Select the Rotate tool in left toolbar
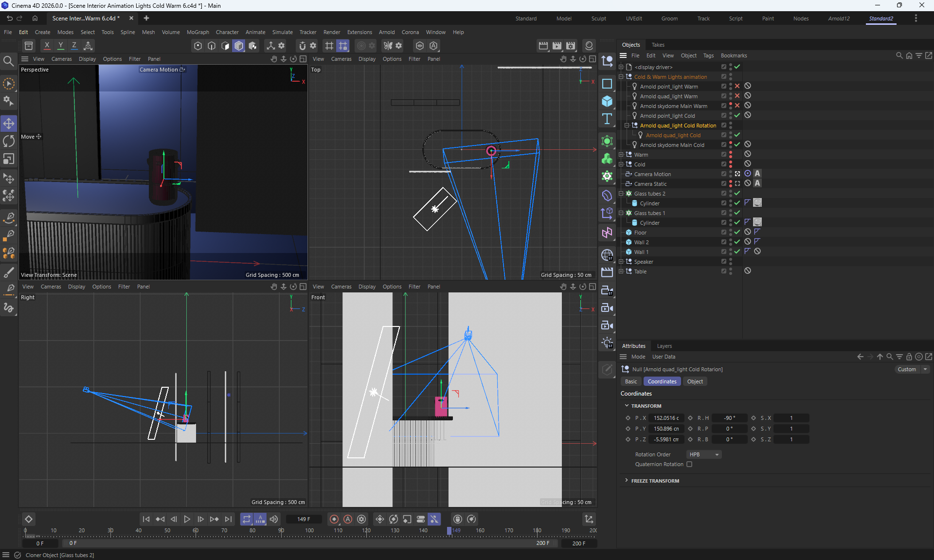This screenshot has height=560, width=934. [9, 141]
